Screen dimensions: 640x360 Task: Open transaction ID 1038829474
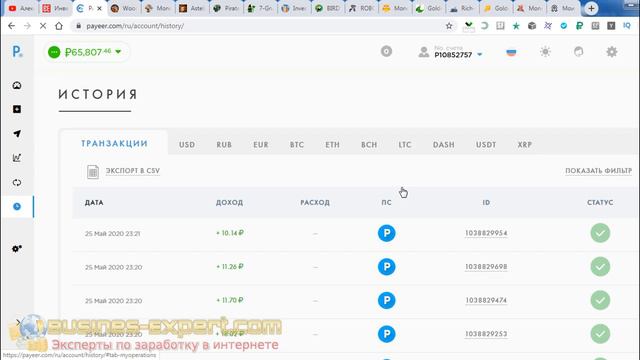(x=486, y=300)
